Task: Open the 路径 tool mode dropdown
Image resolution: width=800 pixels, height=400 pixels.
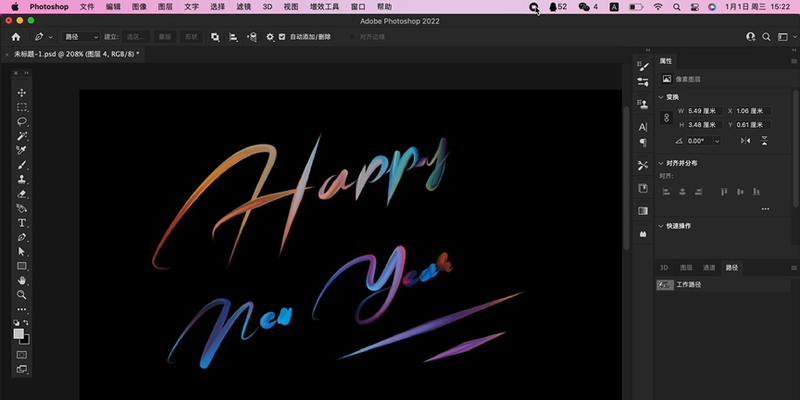Action: (81, 37)
